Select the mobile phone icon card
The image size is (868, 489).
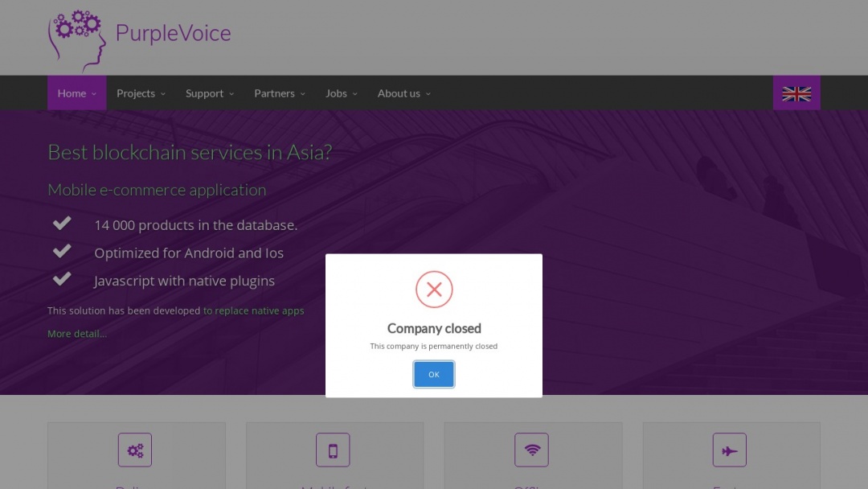pyautogui.click(x=334, y=450)
